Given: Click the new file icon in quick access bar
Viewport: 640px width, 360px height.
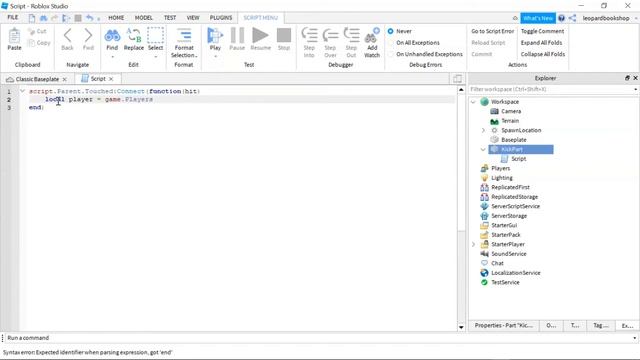Looking at the screenshot, I should click(x=32, y=18).
